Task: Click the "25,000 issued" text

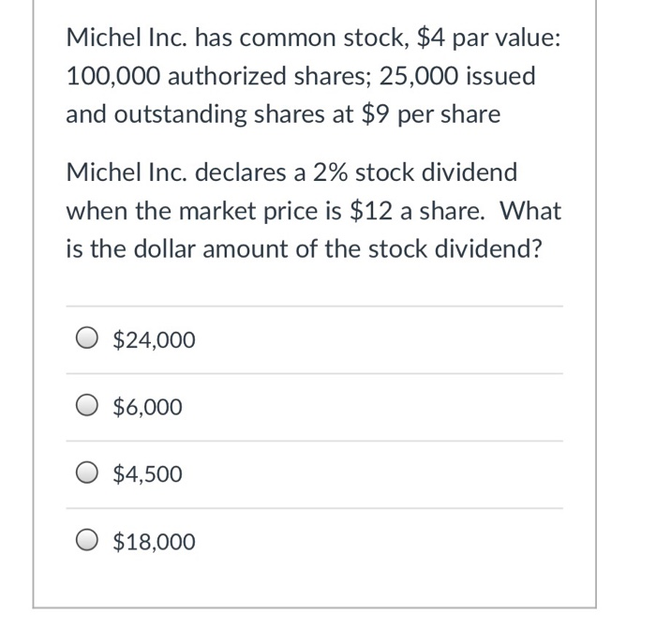Action: tap(457, 76)
